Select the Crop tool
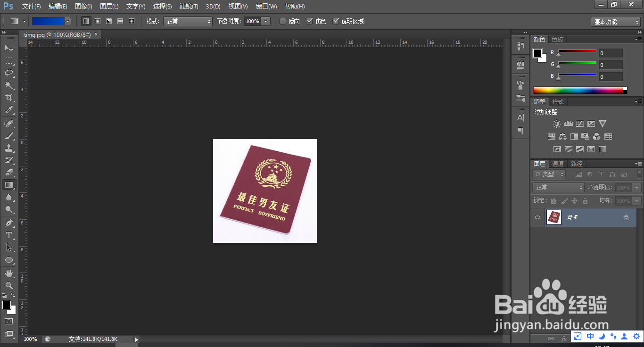The width and height of the screenshot is (644, 347). click(x=9, y=98)
